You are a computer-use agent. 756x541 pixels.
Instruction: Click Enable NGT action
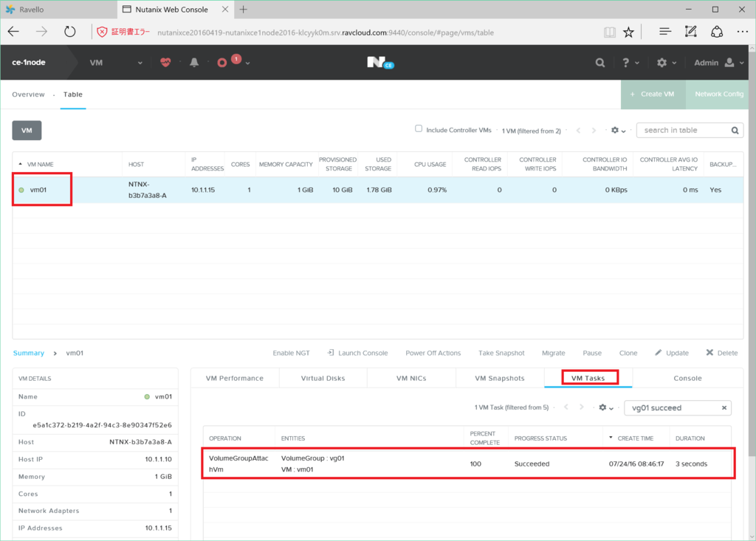click(291, 353)
